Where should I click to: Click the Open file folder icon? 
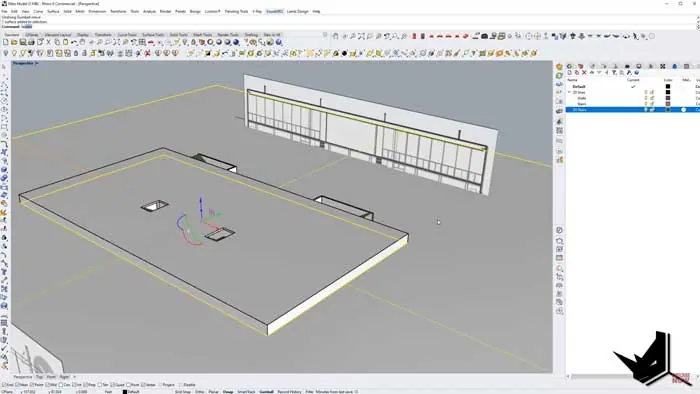(x=14, y=42)
